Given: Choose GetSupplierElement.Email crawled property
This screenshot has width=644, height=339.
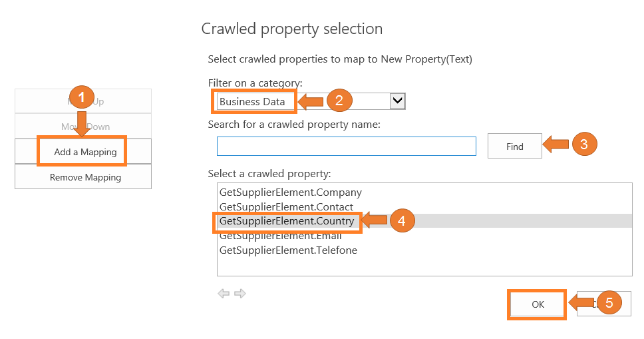Looking at the screenshot, I should coord(280,236).
